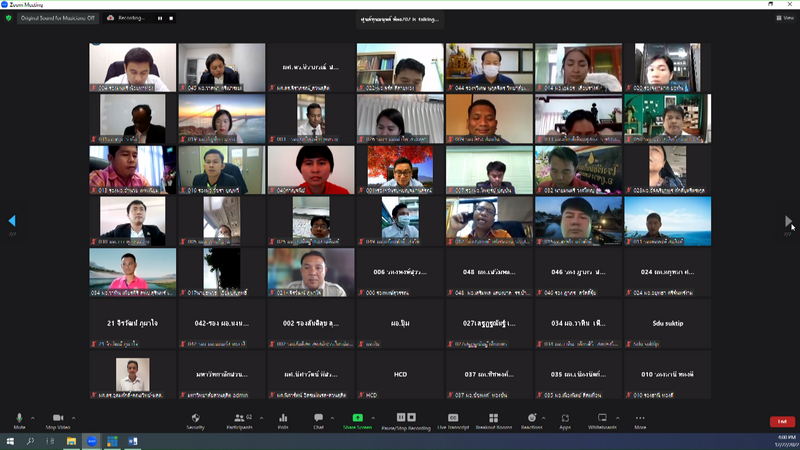Expand the arrow beside Participants
Viewport: 800px width, 450px height.
pyautogui.click(x=261, y=418)
